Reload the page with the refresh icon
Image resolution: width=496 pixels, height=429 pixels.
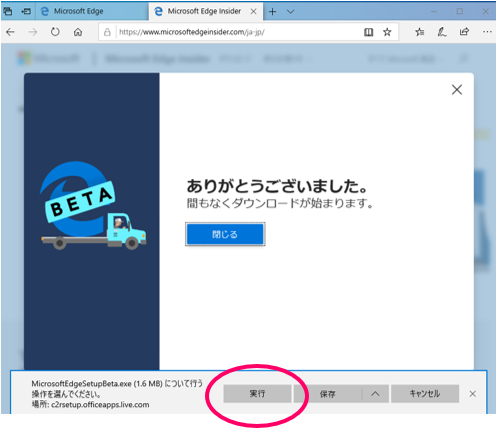55,32
